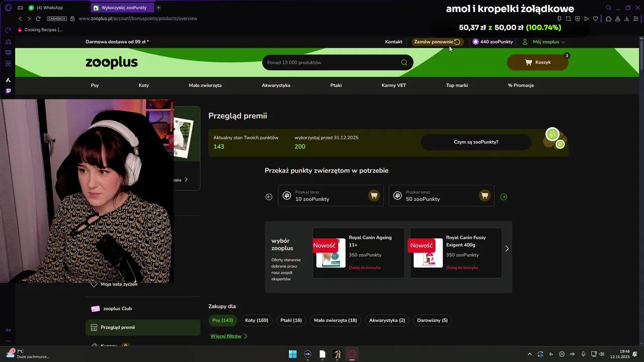This screenshot has height=362, width=644.
Task: Open Przegląd premii in account sidebar
Action: [143, 327]
